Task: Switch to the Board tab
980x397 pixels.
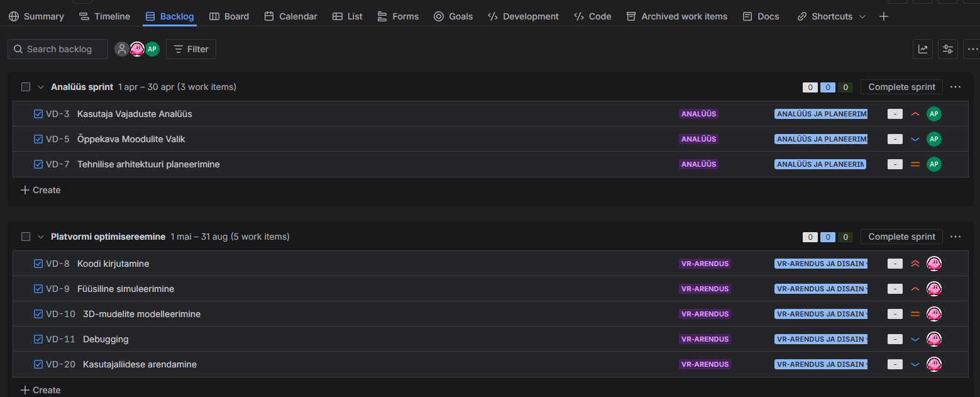Action: (229, 16)
